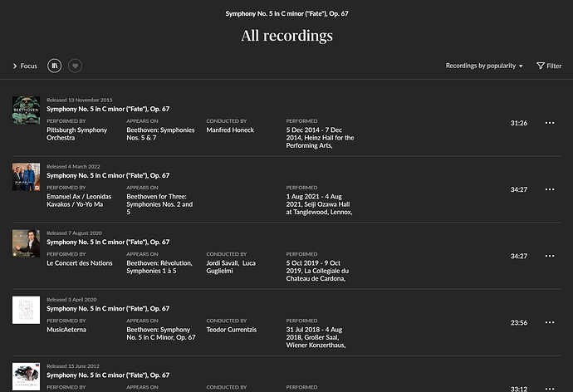Toggle the heart favorites filter
573x392 pixels.
(x=76, y=66)
